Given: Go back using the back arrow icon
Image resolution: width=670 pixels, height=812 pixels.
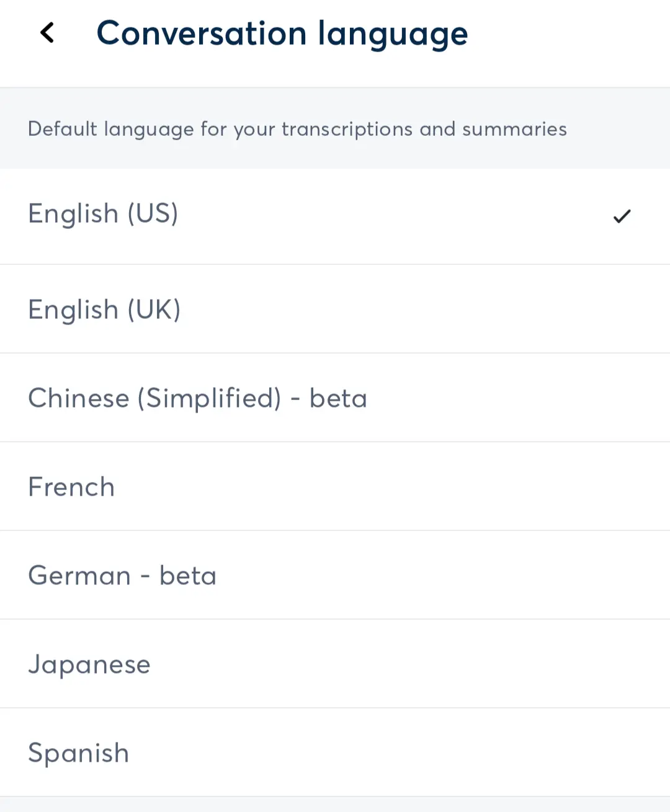Looking at the screenshot, I should [47, 32].
